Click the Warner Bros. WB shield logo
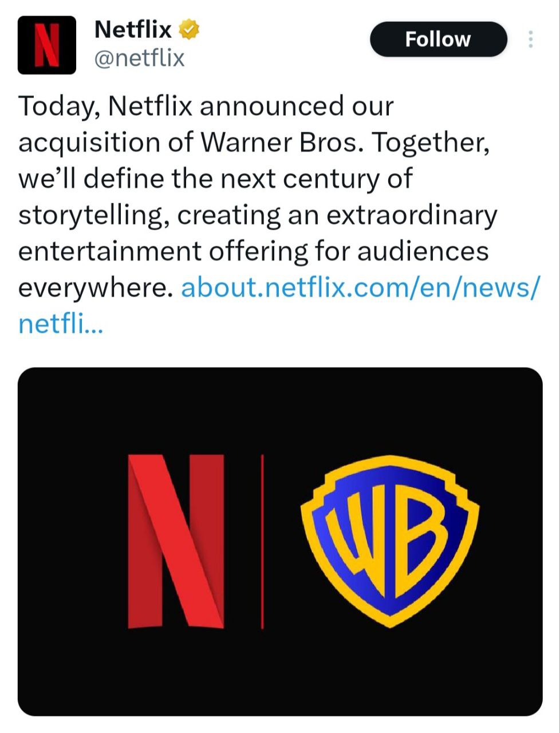Image resolution: width=560 pixels, height=733 pixels. pos(391,541)
